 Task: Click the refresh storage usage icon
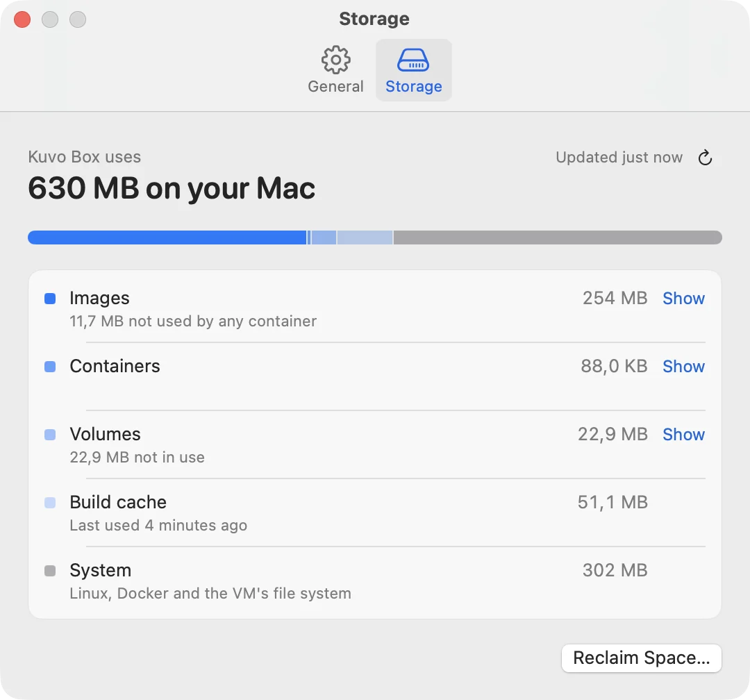pos(705,158)
